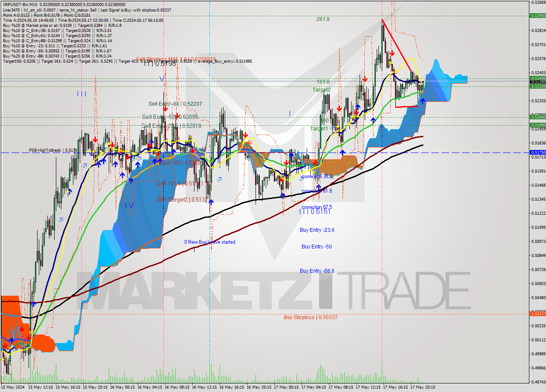Click the 'Buy Entry -50' label
The image size is (546, 392).
317,247
